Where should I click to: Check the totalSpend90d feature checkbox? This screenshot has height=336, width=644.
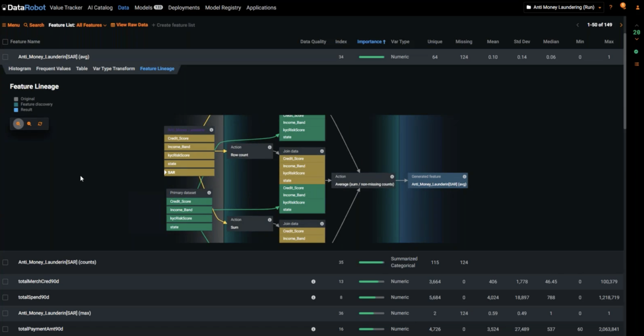(5, 297)
